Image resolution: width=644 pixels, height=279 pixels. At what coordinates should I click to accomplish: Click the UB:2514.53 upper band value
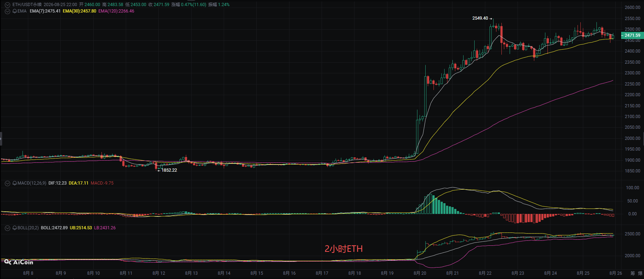[x=81, y=228]
